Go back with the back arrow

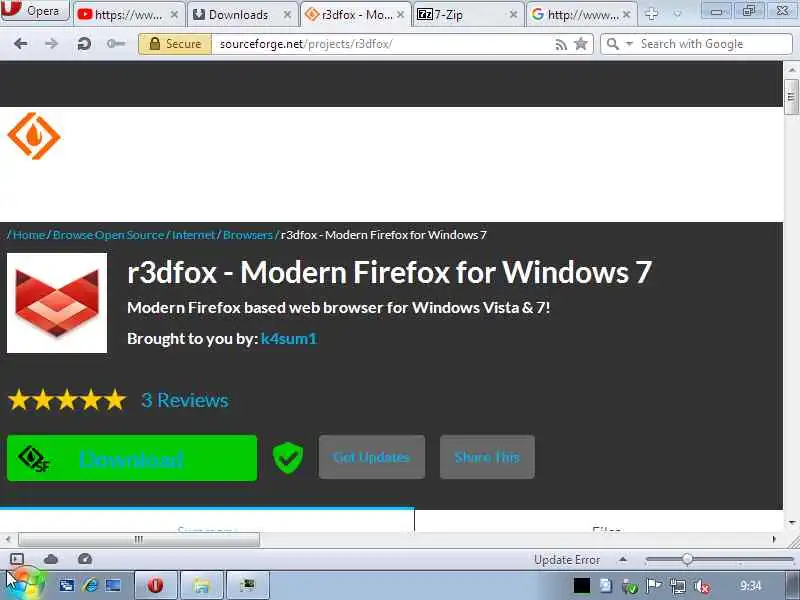tap(20, 44)
